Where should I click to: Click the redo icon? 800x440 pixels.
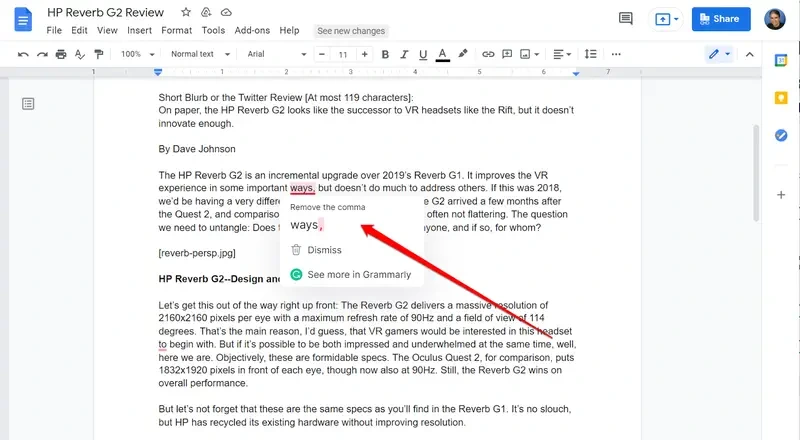pos(42,54)
